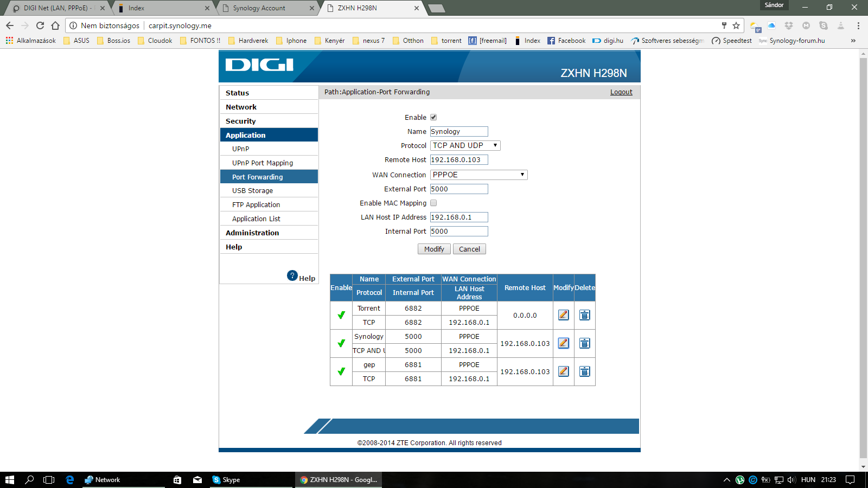Click the green enable checkmark for gep
The height and width of the screenshot is (488, 868).
click(x=341, y=371)
